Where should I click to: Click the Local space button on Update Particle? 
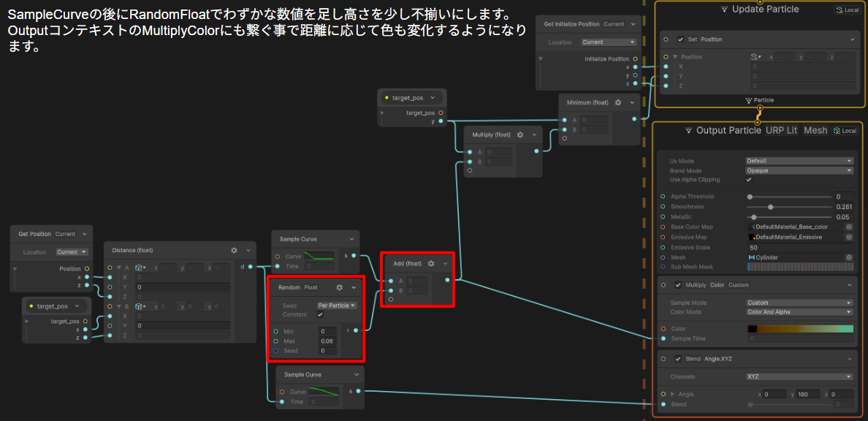click(848, 10)
